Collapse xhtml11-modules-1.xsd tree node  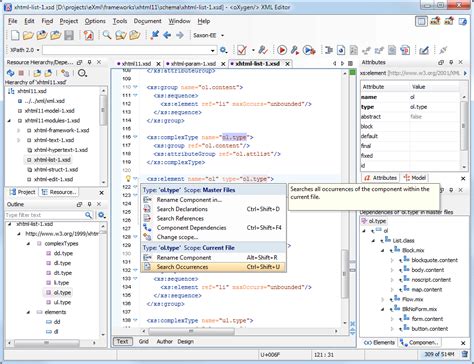point(9,121)
